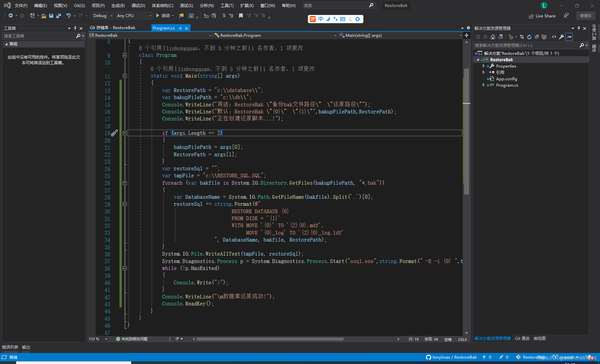
Task: Click the comment selection lines icon
Action: pyautogui.click(x=224, y=16)
